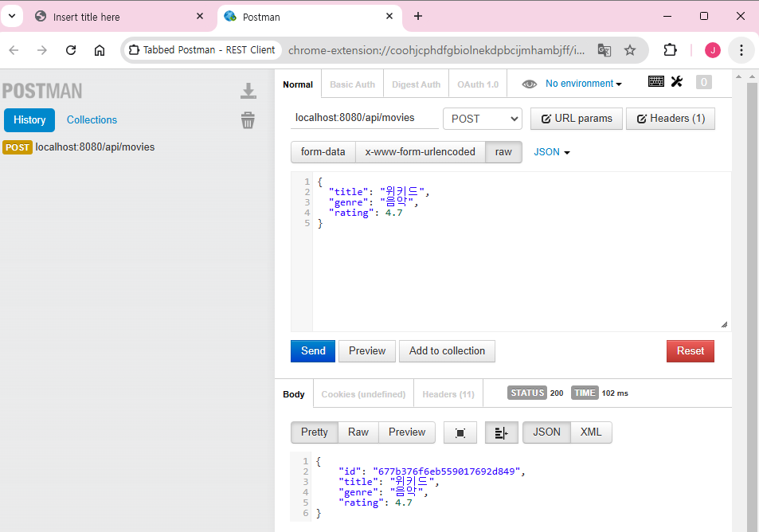Click the extension icon beside Tabbed Postman label
This screenshot has width=759, height=532.
pos(134,50)
